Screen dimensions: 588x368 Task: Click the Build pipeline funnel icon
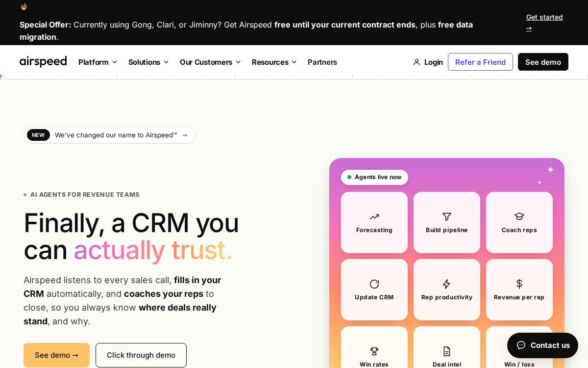tap(447, 217)
